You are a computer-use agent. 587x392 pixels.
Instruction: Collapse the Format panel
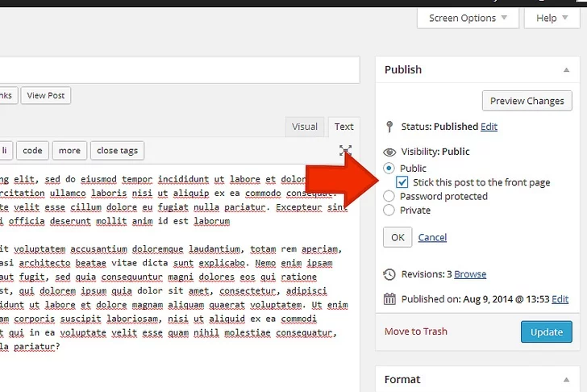(x=566, y=380)
